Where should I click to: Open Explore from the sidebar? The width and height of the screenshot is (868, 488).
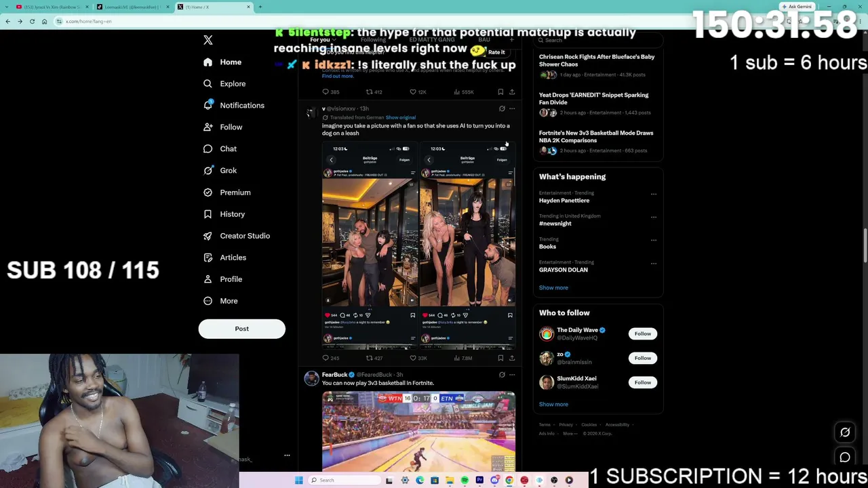coord(224,83)
